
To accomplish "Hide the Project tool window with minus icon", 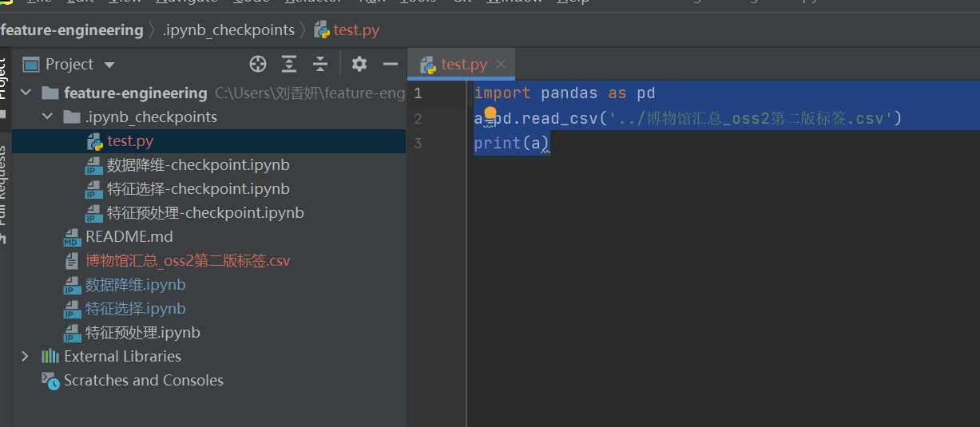I will pyautogui.click(x=390, y=65).
